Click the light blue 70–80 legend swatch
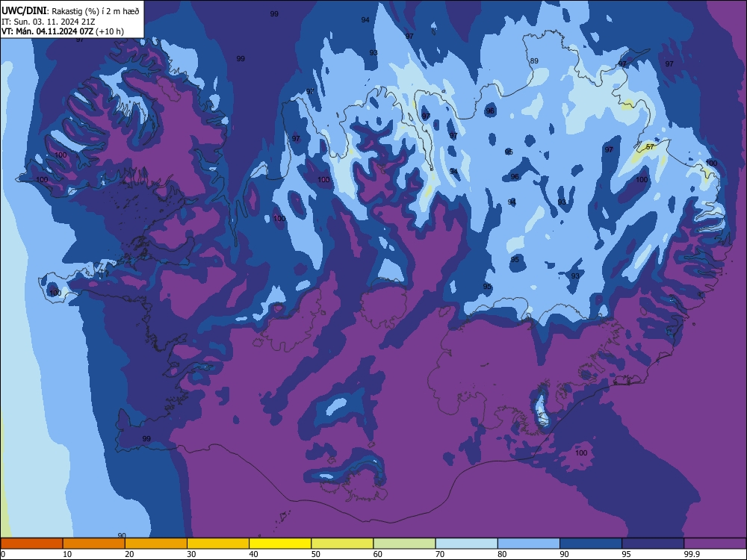Screen dimensions: 747x560 click(467, 544)
